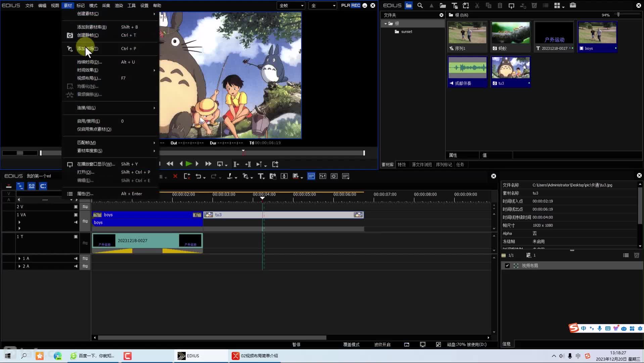Screen dimensions: 644x363
Task: Open the undo history dropdown arrow
Action: point(204,177)
